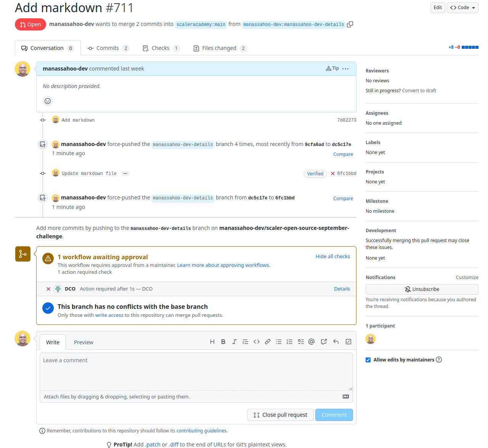Viewport: 488px width, 448px height.
Task: Open the emoji reaction smiley icon
Action: pos(47,101)
